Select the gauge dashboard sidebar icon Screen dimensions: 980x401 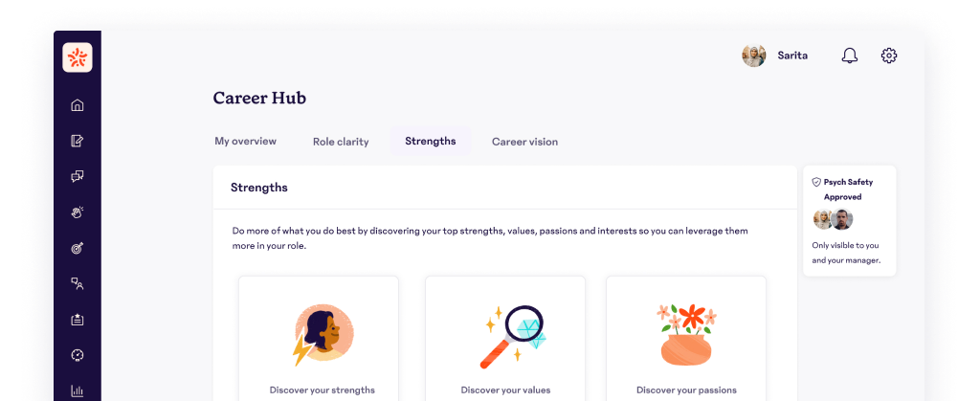[78, 355]
